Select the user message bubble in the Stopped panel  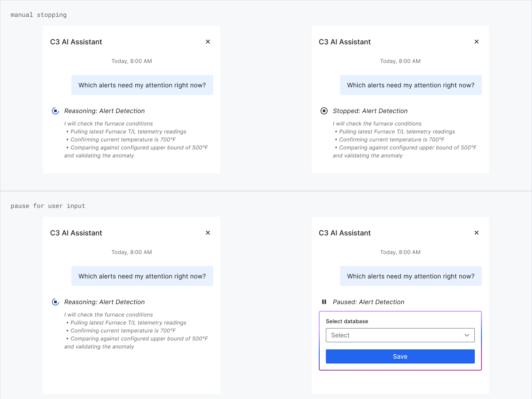pos(411,85)
